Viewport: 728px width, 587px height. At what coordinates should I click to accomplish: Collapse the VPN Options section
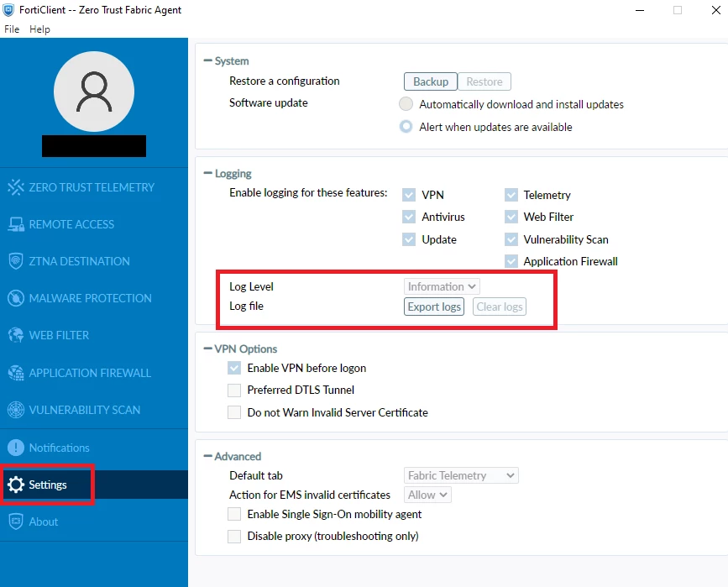click(207, 349)
